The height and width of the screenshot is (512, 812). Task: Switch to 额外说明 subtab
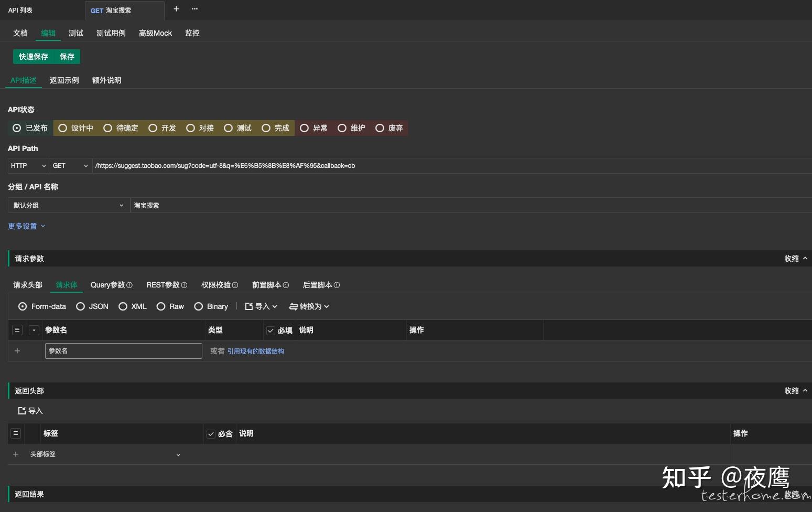tap(107, 80)
